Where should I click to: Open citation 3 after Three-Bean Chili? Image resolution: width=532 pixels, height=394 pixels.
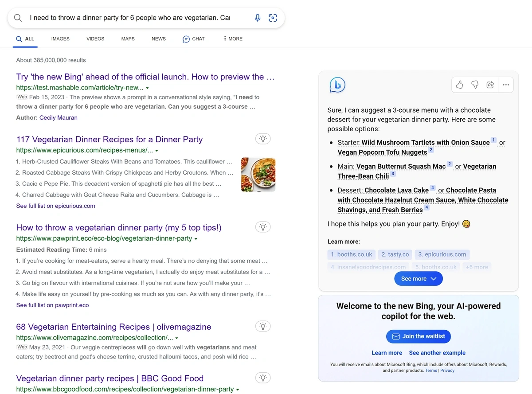coord(392,174)
